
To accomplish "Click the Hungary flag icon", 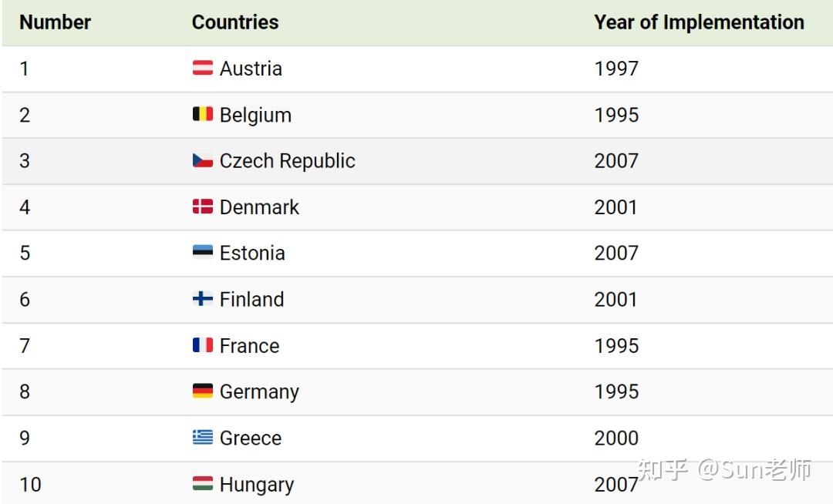I will 202,483.
